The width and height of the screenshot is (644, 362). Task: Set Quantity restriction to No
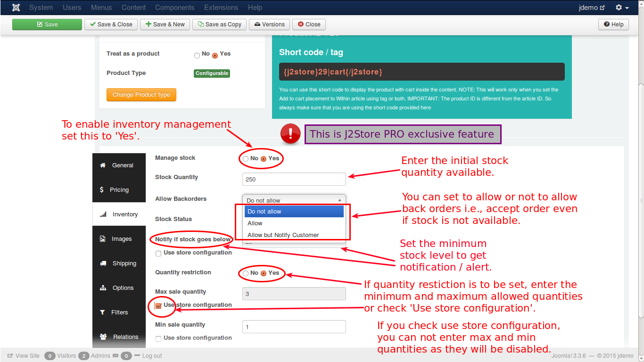pos(246,273)
